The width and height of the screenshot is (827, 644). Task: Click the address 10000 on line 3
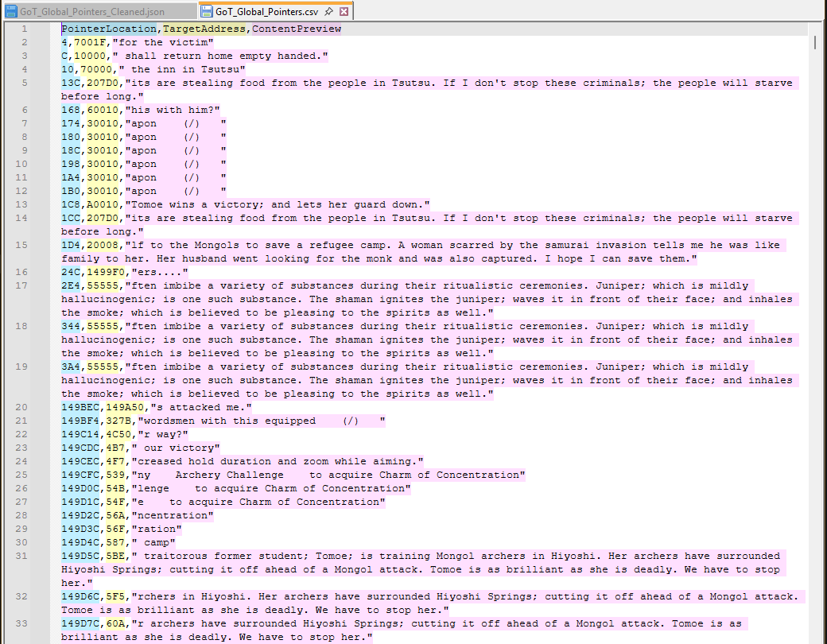point(90,56)
